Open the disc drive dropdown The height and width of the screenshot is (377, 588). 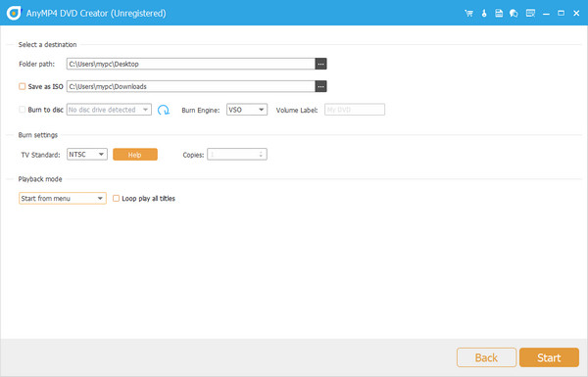coord(109,110)
